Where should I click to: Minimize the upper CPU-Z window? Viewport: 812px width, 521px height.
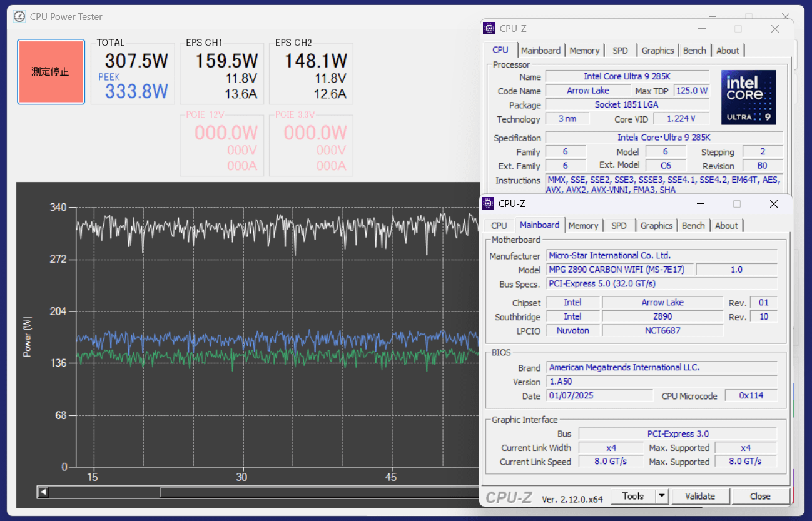(701, 29)
